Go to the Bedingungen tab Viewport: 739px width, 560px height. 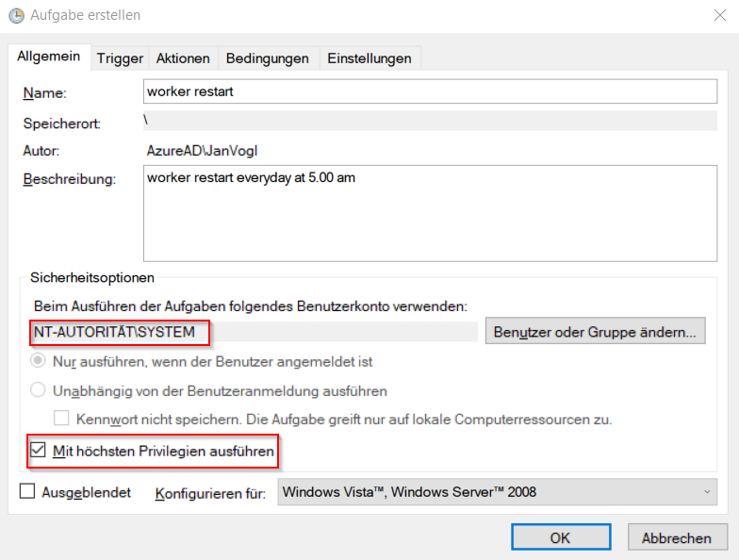268,58
